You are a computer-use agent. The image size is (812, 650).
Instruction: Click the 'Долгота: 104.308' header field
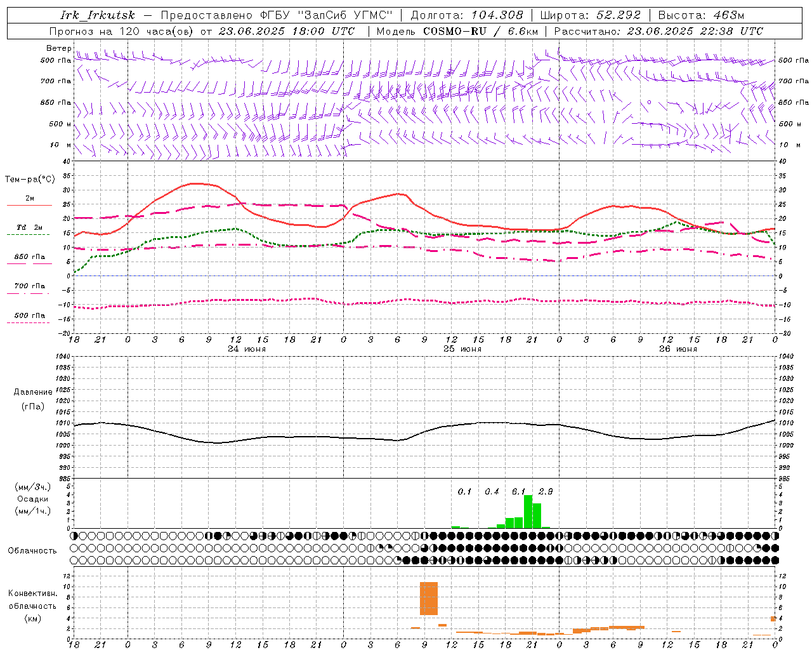[x=467, y=15]
